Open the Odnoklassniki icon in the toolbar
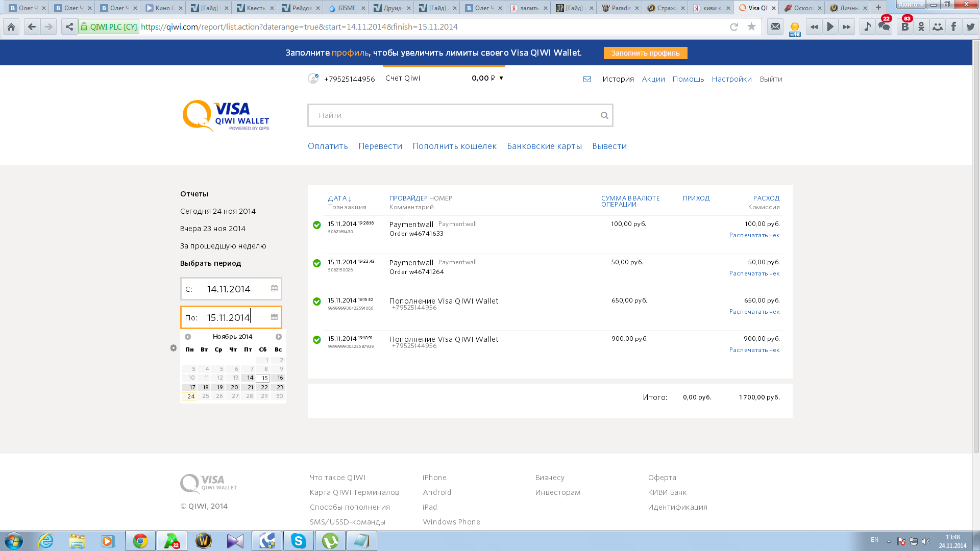 click(x=921, y=27)
